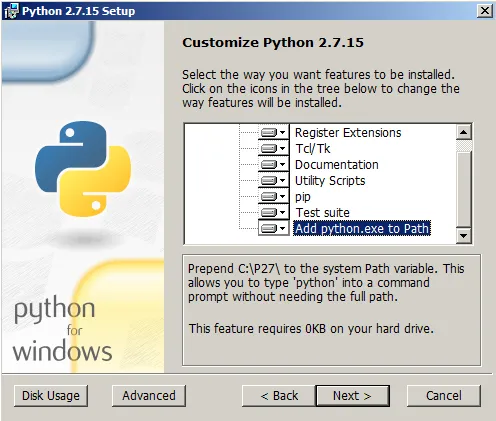Select the Register Extensions feature label
The width and height of the screenshot is (496, 421).
(348, 133)
